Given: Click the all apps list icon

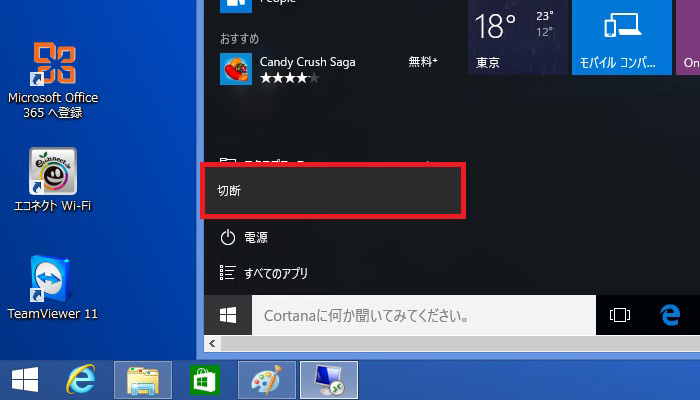Looking at the screenshot, I should pyautogui.click(x=227, y=273).
